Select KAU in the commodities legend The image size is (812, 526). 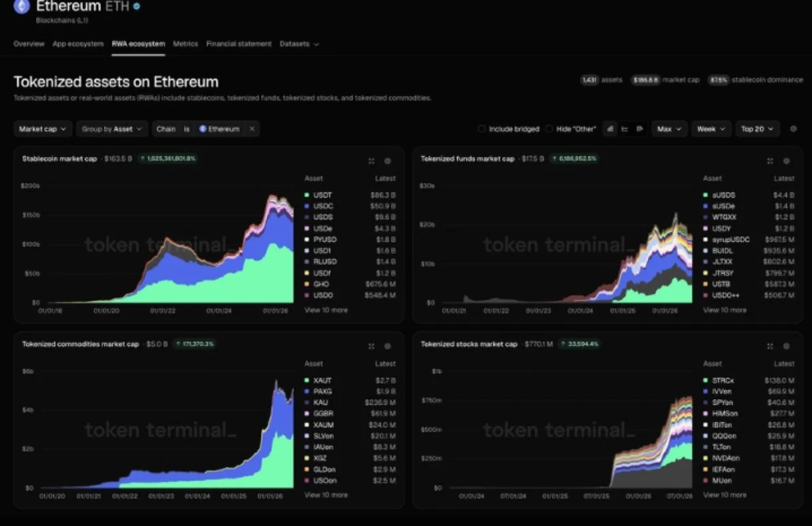click(320, 403)
